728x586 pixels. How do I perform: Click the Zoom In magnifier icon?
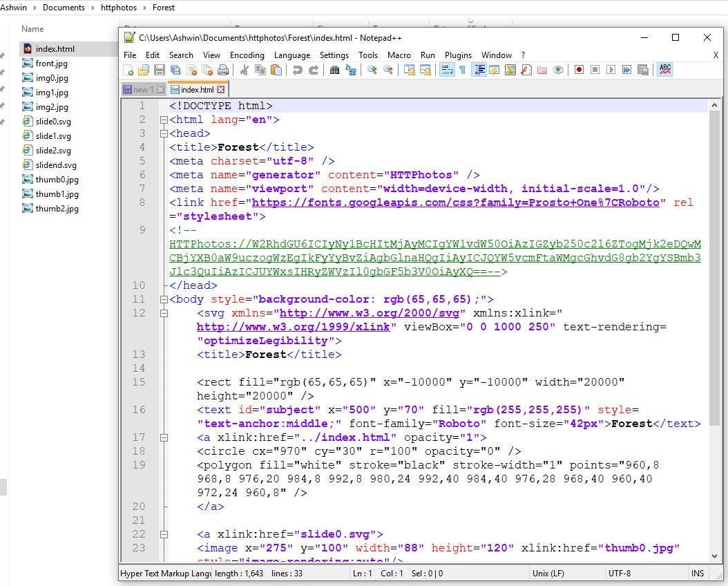click(x=372, y=70)
